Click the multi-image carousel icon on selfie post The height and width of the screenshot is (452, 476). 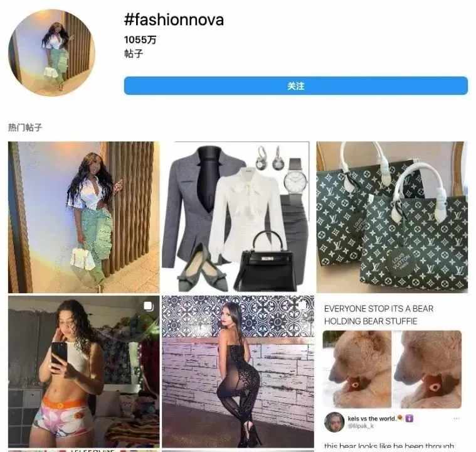coord(148,306)
